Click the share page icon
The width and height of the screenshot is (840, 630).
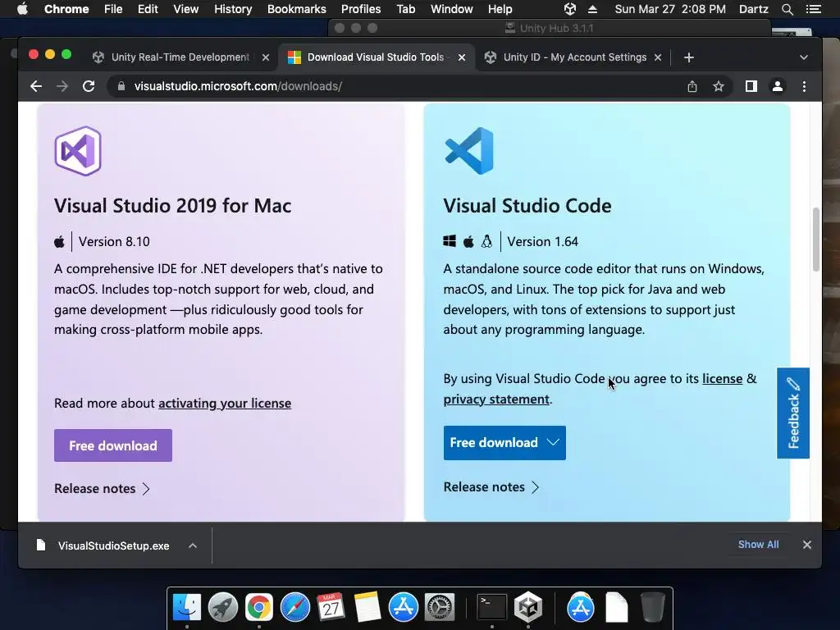(x=692, y=86)
